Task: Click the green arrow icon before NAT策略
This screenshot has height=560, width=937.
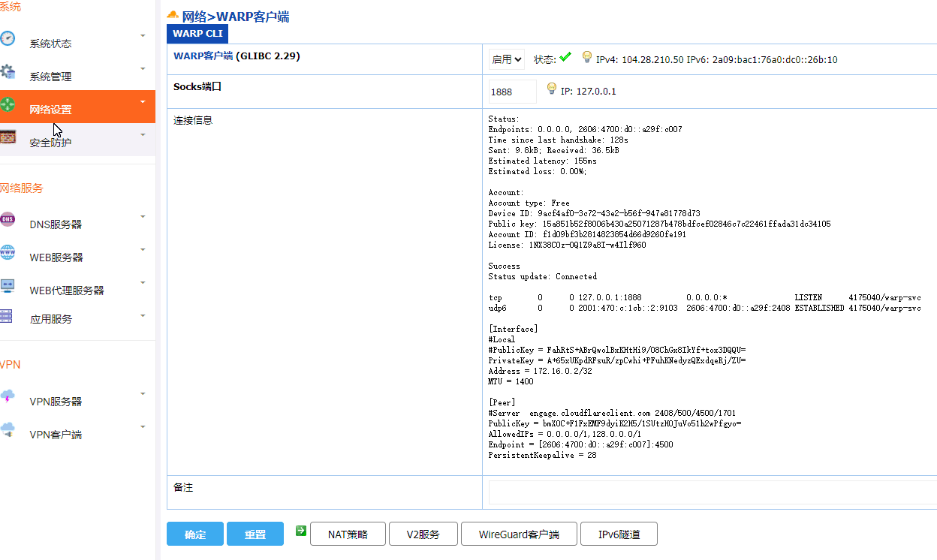Action: click(x=301, y=531)
